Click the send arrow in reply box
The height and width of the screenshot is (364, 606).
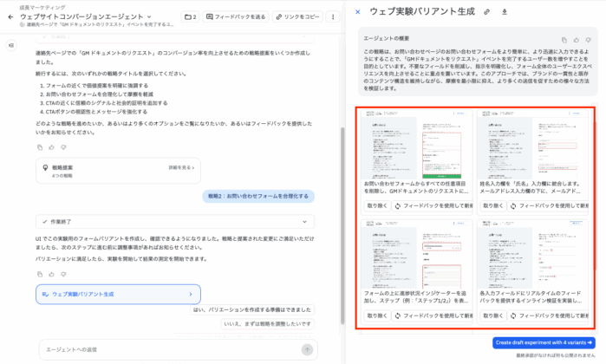click(306, 349)
